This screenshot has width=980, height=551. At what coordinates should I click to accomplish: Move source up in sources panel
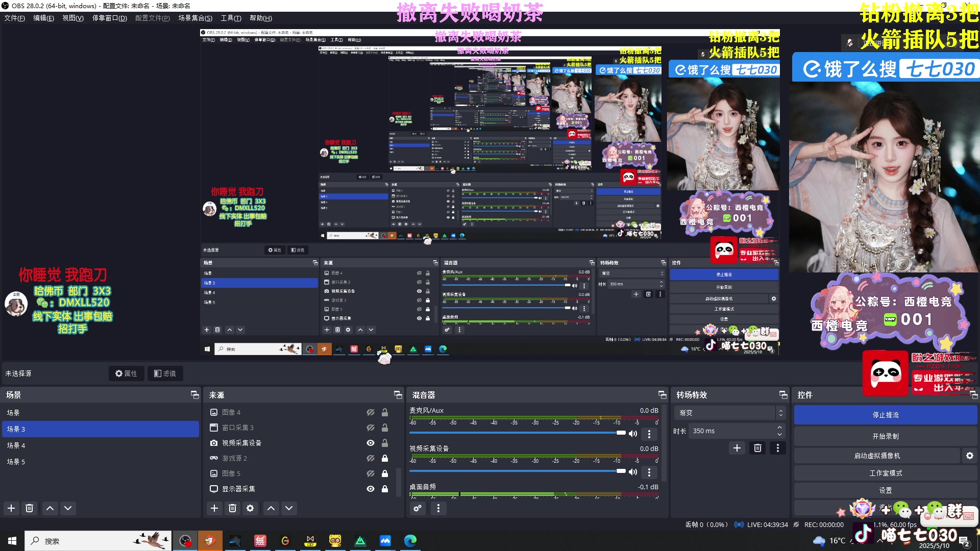pos(271,508)
